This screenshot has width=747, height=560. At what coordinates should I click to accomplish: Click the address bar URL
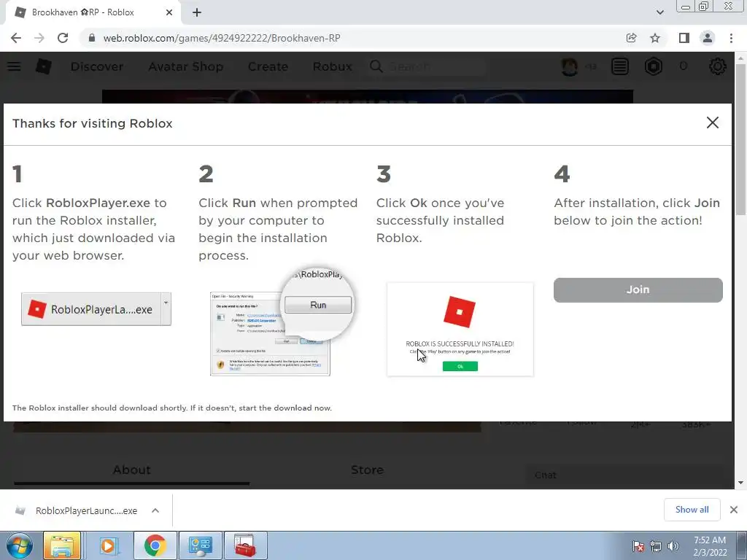click(222, 38)
